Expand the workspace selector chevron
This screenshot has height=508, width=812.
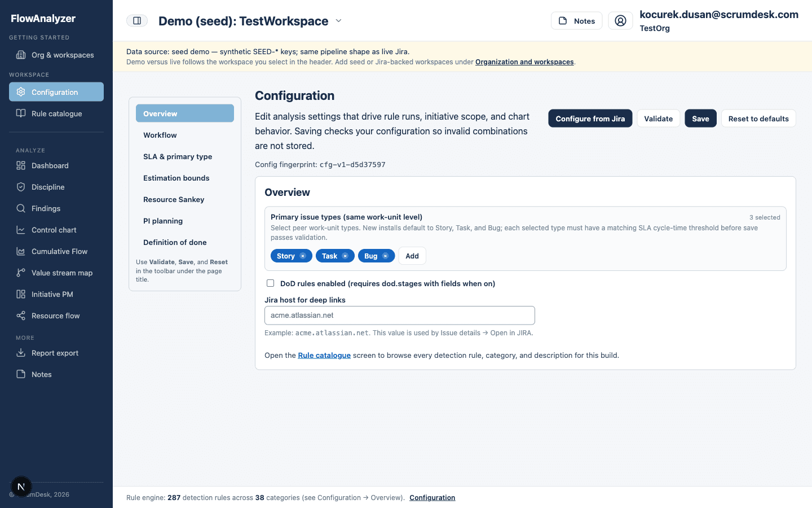(x=339, y=21)
